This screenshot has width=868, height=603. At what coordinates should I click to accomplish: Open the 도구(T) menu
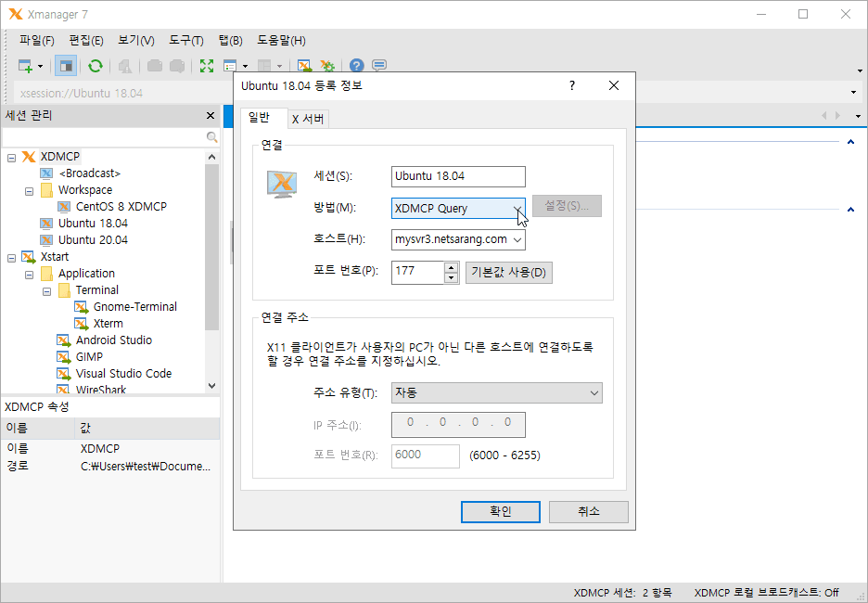tap(186, 41)
